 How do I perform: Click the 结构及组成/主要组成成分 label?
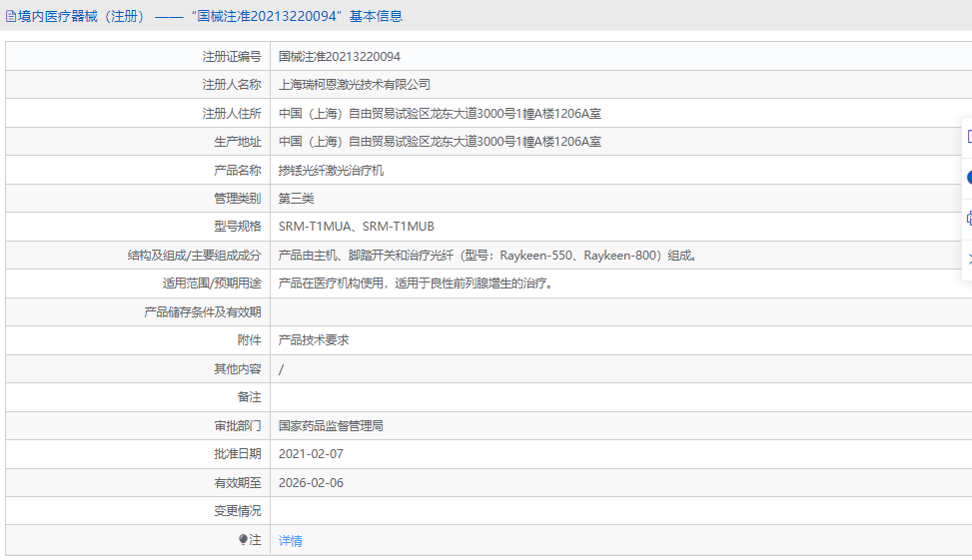[194, 256]
